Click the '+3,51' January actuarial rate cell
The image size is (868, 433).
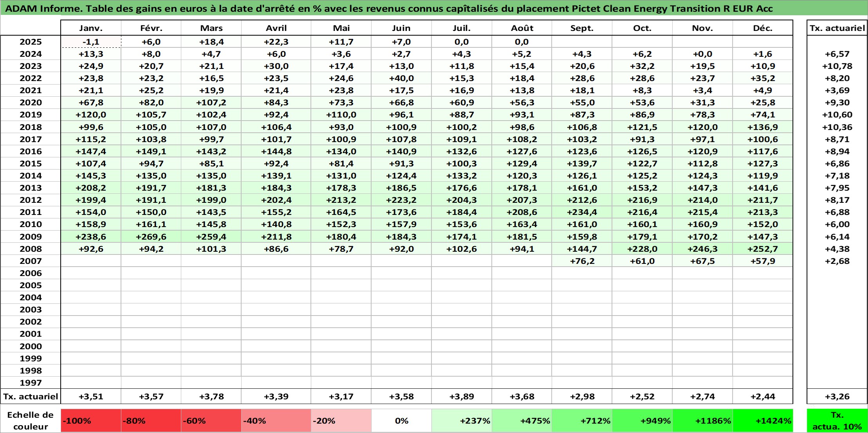91,396
